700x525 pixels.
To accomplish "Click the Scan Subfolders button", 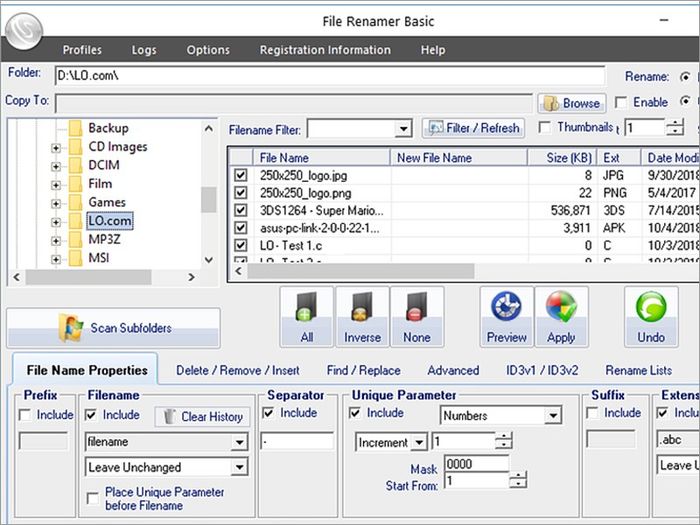I will pyautogui.click(x=113, y=328).
